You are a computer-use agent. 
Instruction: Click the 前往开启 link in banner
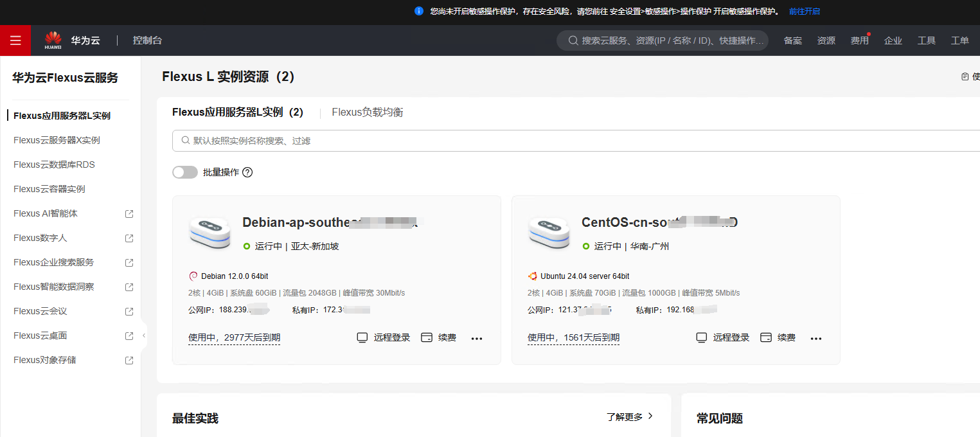[x=804, y=12]
